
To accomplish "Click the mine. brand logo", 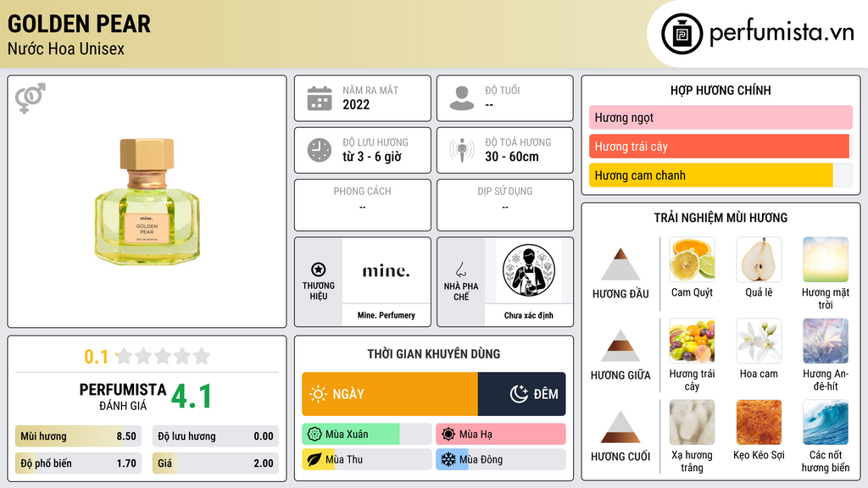I will point(386,271).
